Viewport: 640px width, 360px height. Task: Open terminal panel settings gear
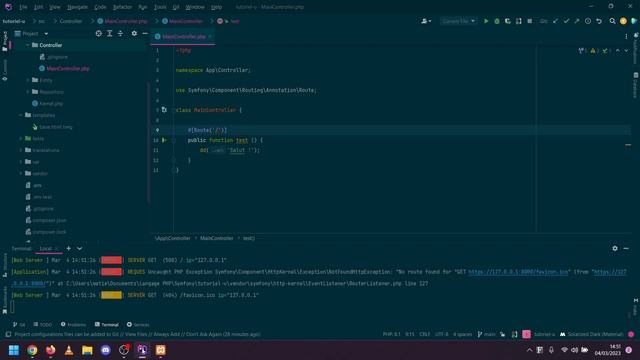tap(615, 248)
